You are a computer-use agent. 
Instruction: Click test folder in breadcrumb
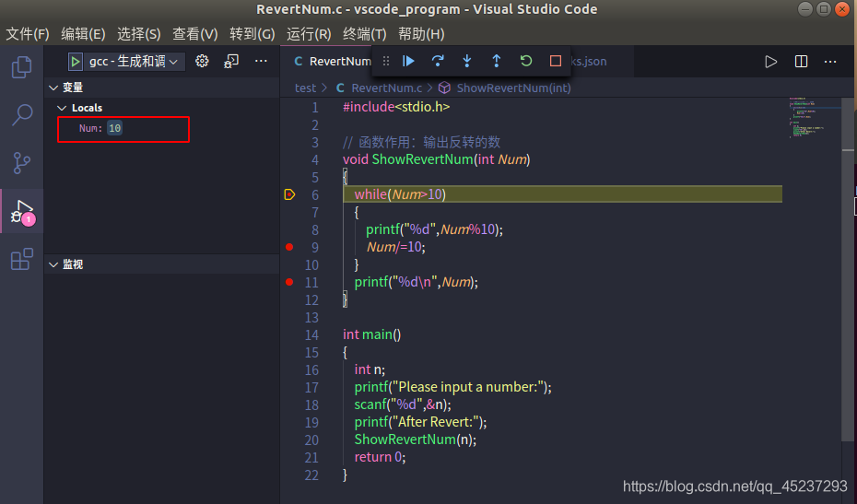click(x=305, y=88)
